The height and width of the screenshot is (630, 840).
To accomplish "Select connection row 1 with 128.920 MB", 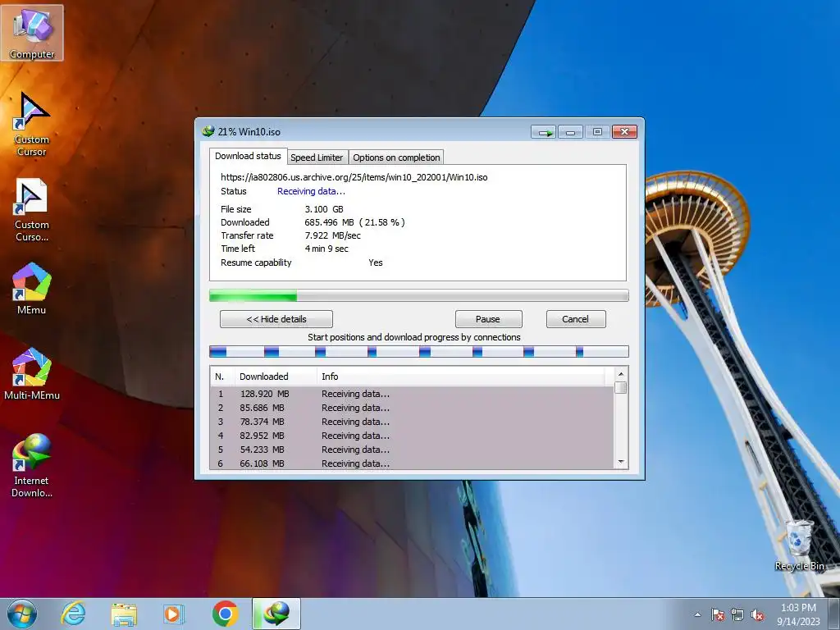I will pos(412,394).
